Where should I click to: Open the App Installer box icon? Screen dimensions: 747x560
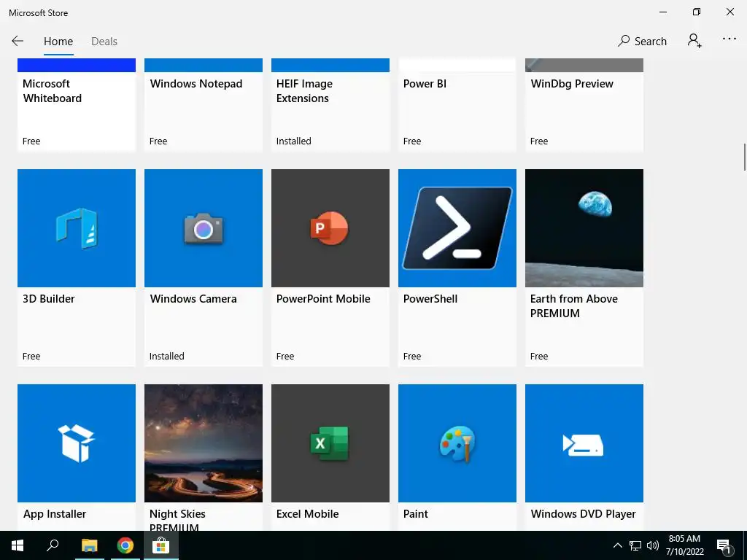(x=76, y=443)
